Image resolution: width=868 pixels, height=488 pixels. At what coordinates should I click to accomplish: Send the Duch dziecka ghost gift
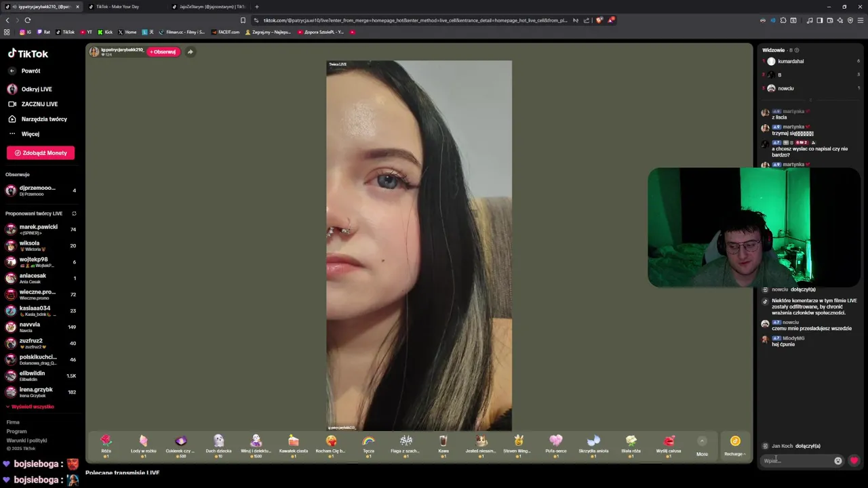pyautogui.click(x=218, y=445)
